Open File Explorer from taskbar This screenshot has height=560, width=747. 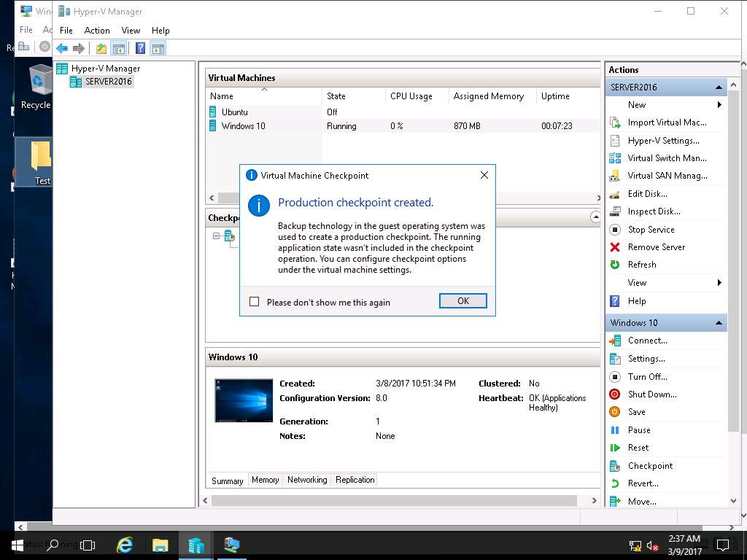click(160, 545)
